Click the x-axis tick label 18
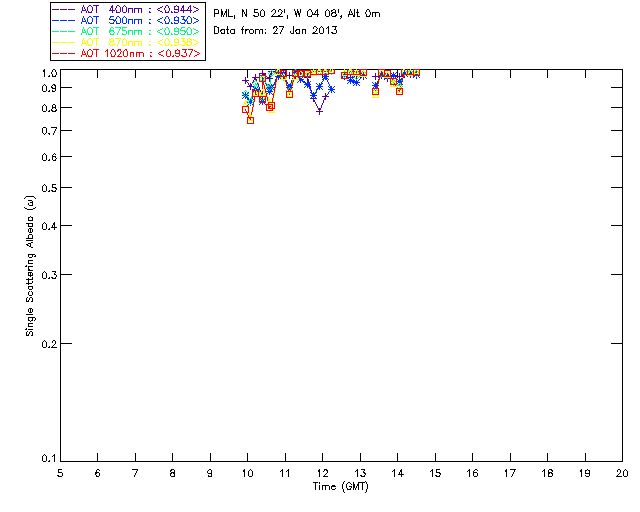The image size is (640, 512). click(547, 473)
